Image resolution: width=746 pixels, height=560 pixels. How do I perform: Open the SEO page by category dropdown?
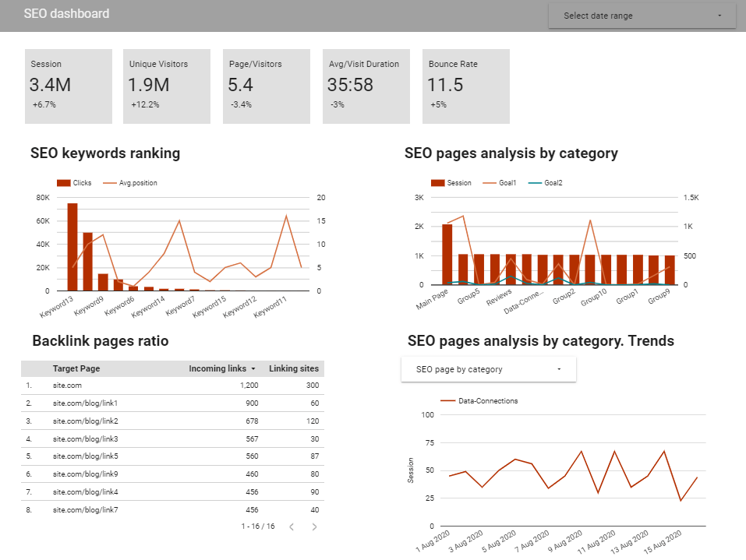(x=489, y=368)
